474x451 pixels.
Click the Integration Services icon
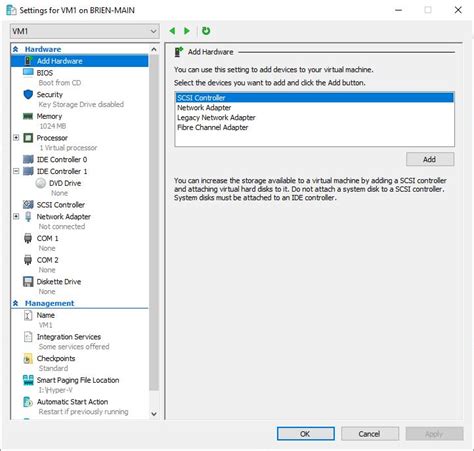pyautogui.click(x=28, y=337)
